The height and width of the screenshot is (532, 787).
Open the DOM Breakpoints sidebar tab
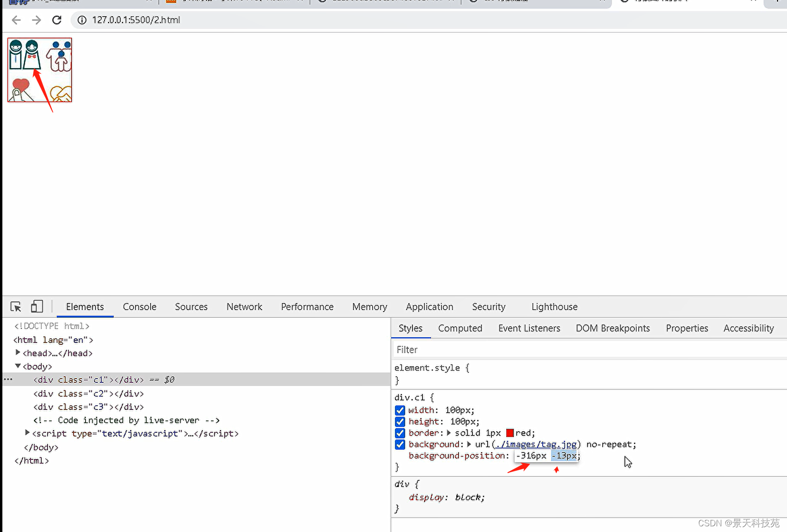tap(613, 328)
